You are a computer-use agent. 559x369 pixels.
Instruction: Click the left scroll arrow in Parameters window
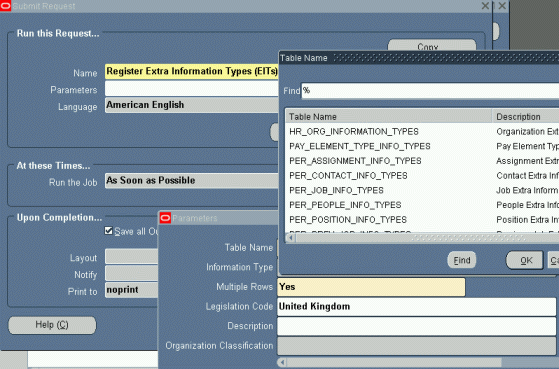[282, 362]
